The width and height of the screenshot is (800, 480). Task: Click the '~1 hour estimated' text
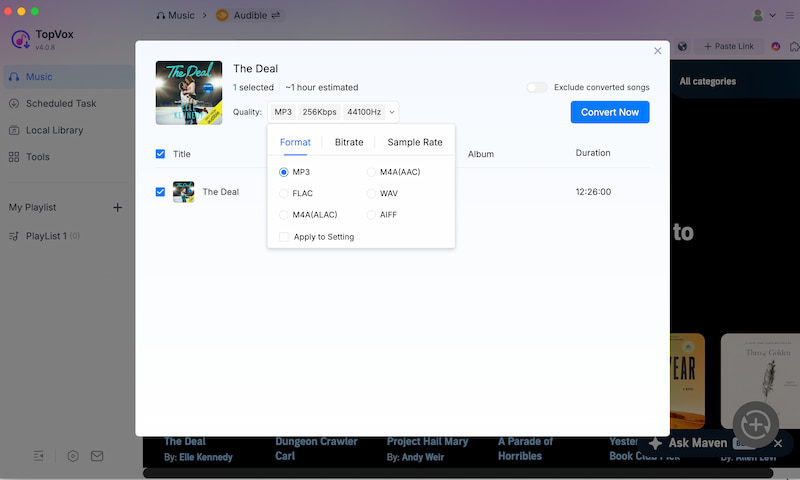coord(321,87)
